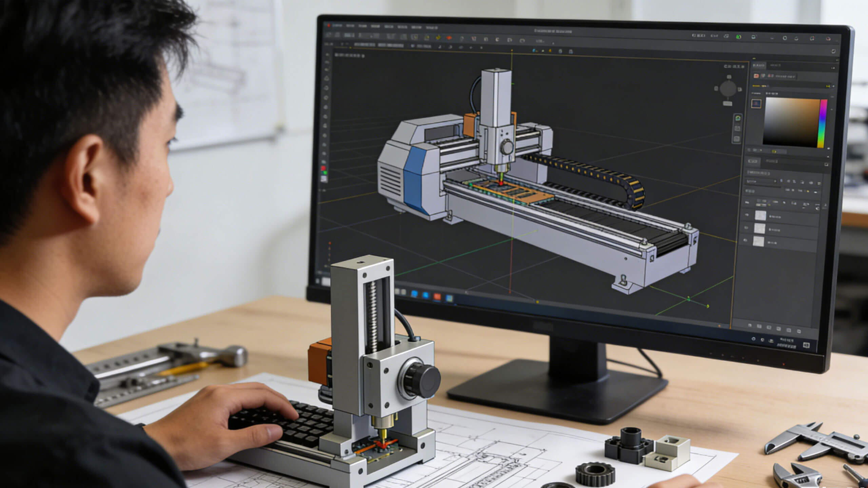Click the yellow hand icon in top toolbar
This screenshot has height=488, width=868.
click(x=438, y=38)
